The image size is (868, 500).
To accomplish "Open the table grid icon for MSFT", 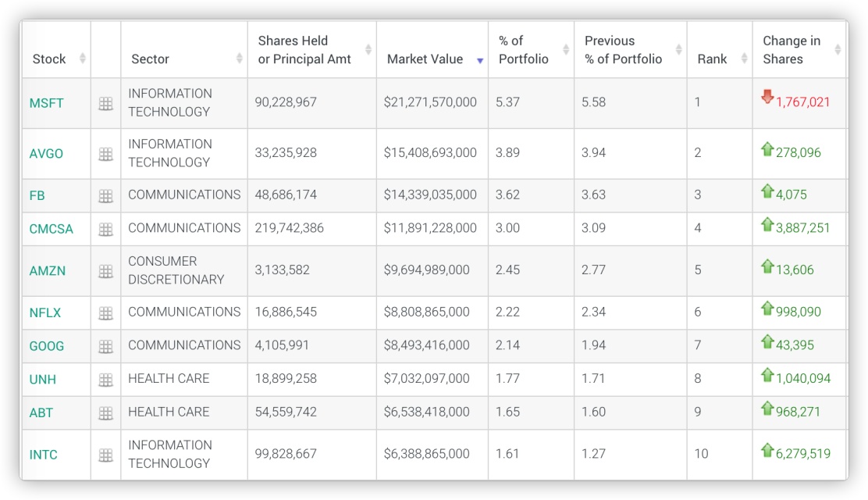I will coord(105,104).
